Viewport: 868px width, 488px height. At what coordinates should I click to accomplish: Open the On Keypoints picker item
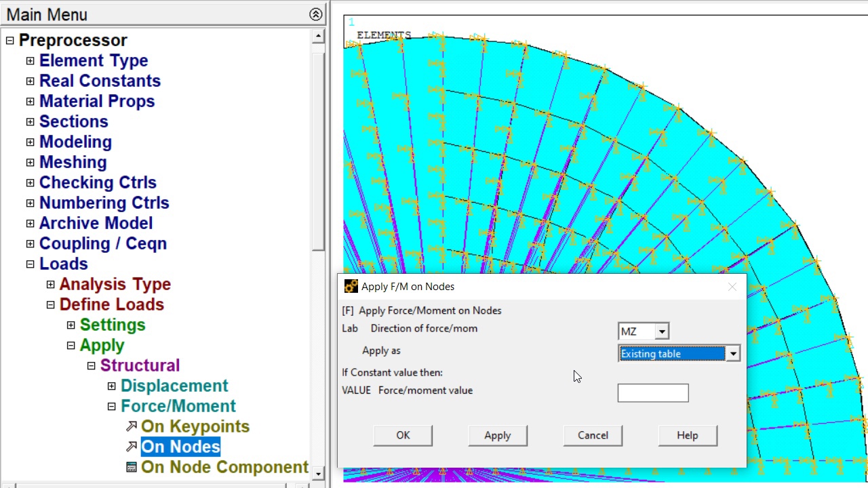click(x=195, y=427)
